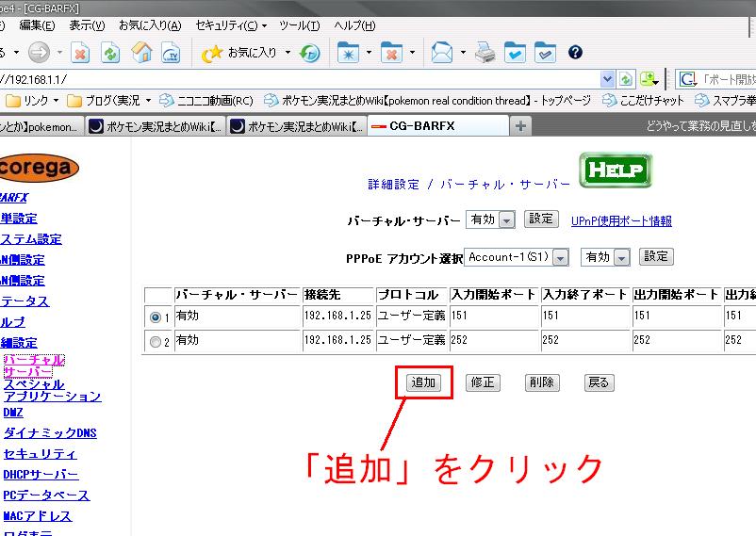Click the printer icon in toolbar
Image resolution: width=756 pixels, height=536 pixels.
click(x=485, y=53)
